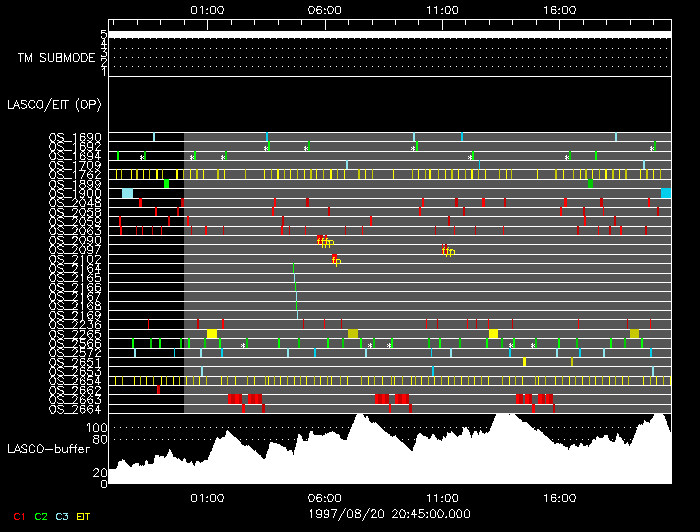Pick the green C2 legend entry
The width and height of the screenshot is (700, 532).
[x=40, y=516]
